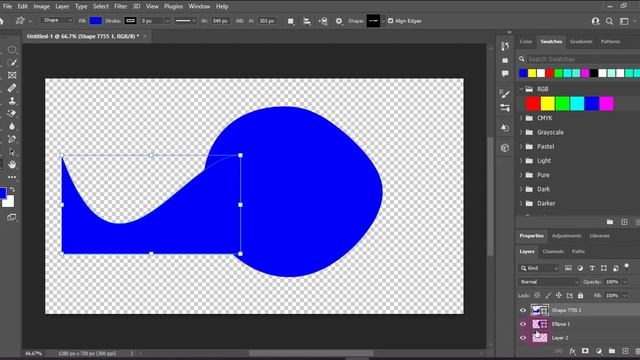The image size is (640, 360).
Task: Select the Ellipse 1 layer thumbnail
Action: [x=540, y=324]
